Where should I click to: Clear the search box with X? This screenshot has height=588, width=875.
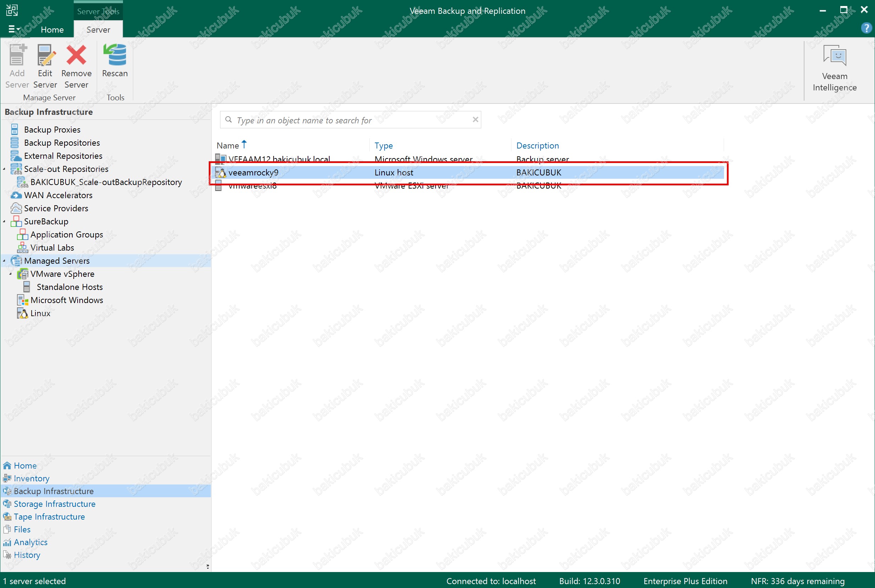475,120
